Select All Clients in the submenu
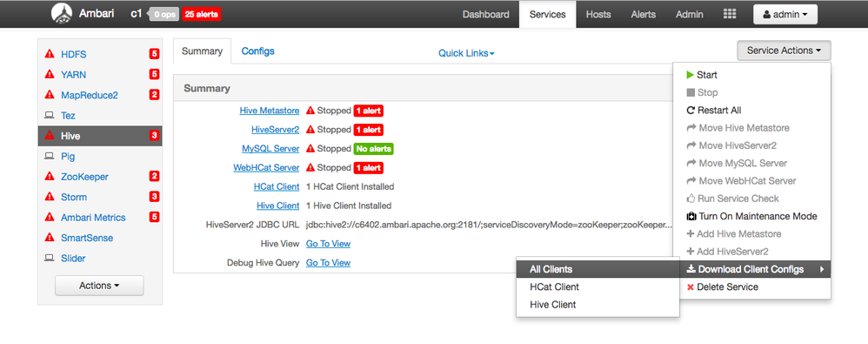Viewport: 868px width, 344px height. pos(598,269)
